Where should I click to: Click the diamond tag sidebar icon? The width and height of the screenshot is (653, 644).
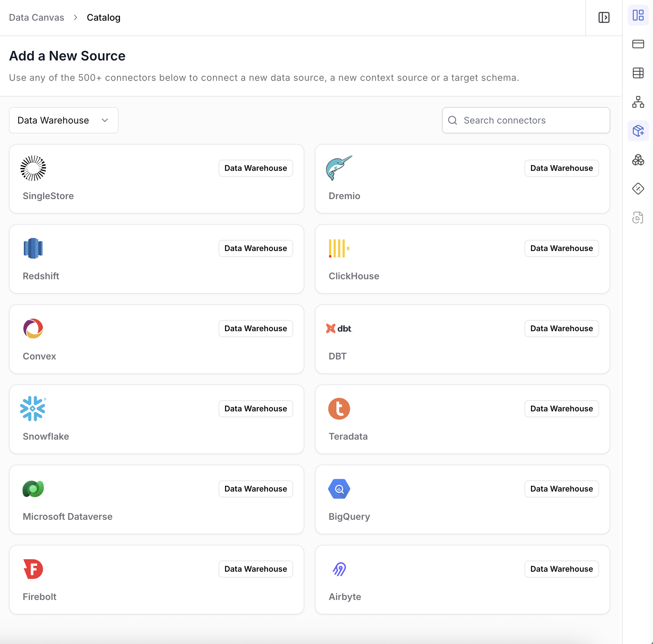[x=638, y=189]
